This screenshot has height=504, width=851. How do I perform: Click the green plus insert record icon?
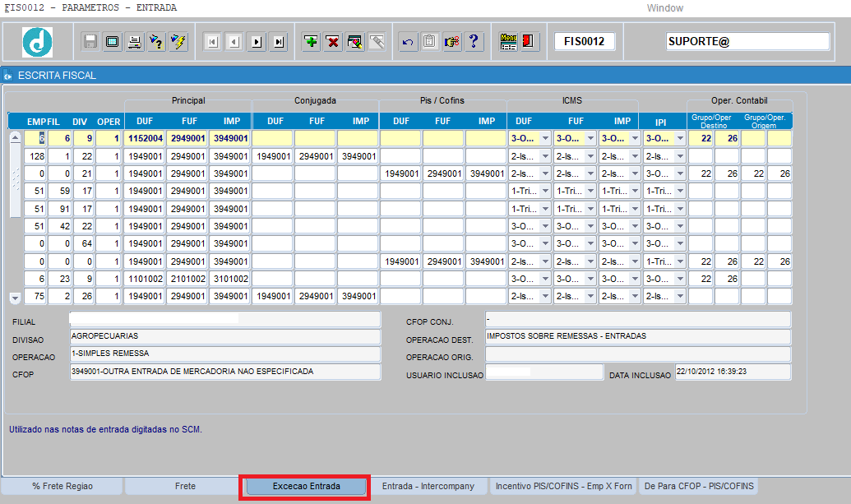point(311,42)
